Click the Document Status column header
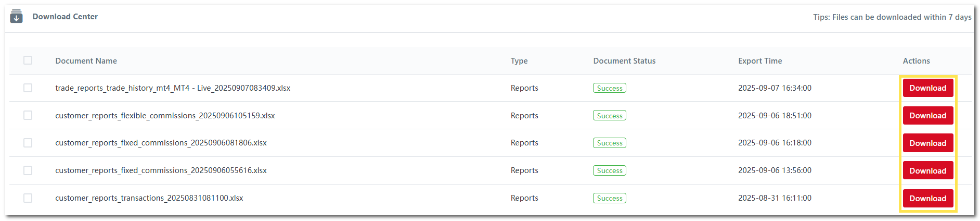The image size is (980, 221). point(624,61)
